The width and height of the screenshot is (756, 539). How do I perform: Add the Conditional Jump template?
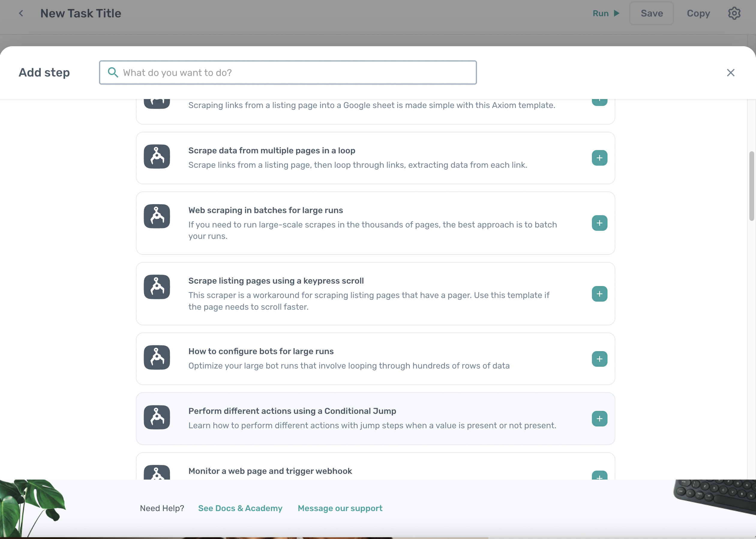click(599, 419)
